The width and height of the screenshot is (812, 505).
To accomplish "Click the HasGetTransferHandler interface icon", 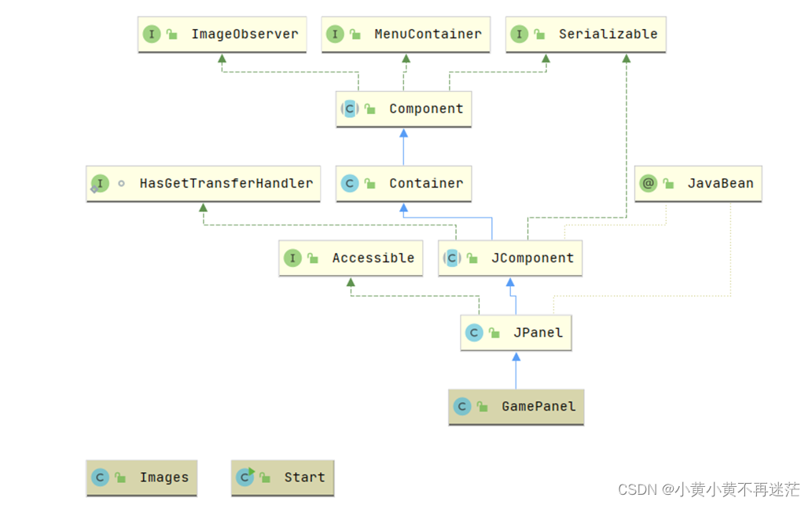I will tap(99, 183).
